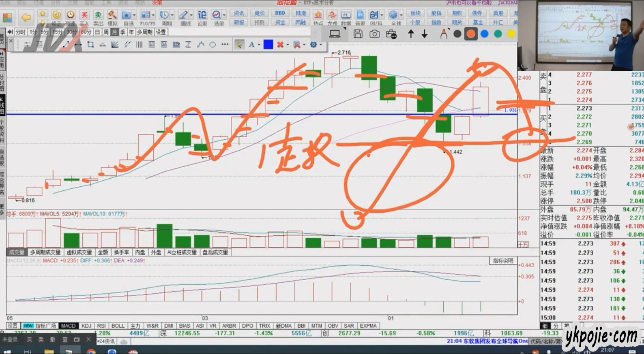Click the 买入 buy icon in toolbar
644x354 pixels.
(84, 17)
